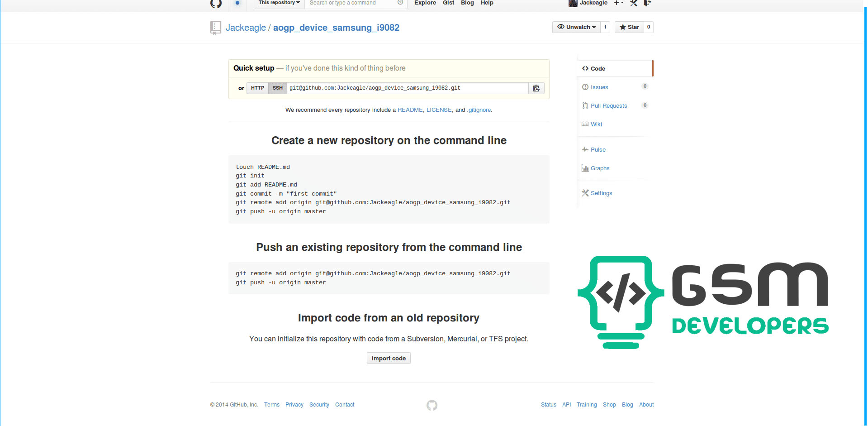Screen dimensions: 868x426
Task: Click 'git push -u origin master' in first code block
Action: pos(280,211)
